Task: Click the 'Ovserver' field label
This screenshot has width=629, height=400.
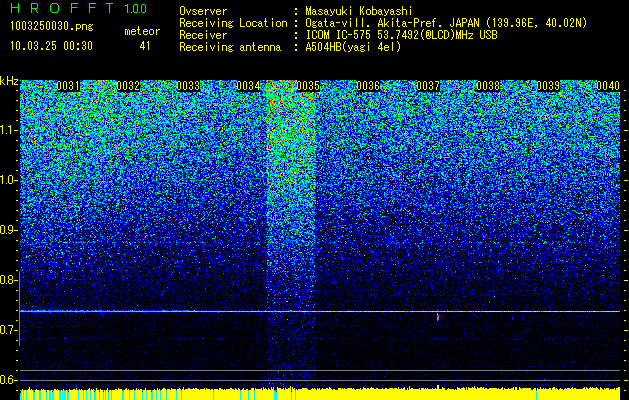Action: point(203,11)
